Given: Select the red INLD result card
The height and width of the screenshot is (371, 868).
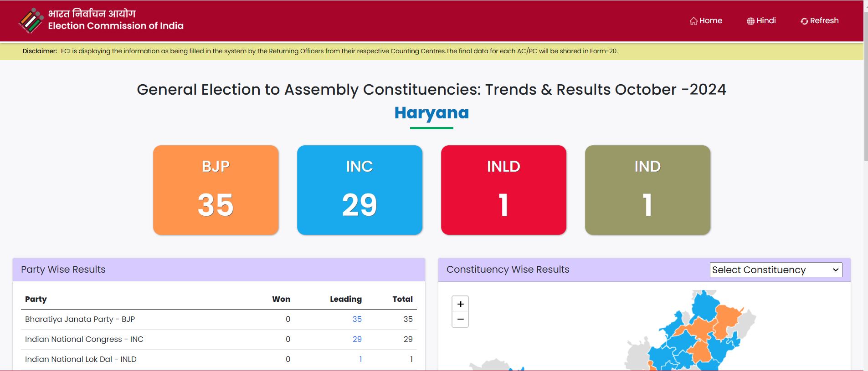Looking at the screenshot, I should 503,190.
